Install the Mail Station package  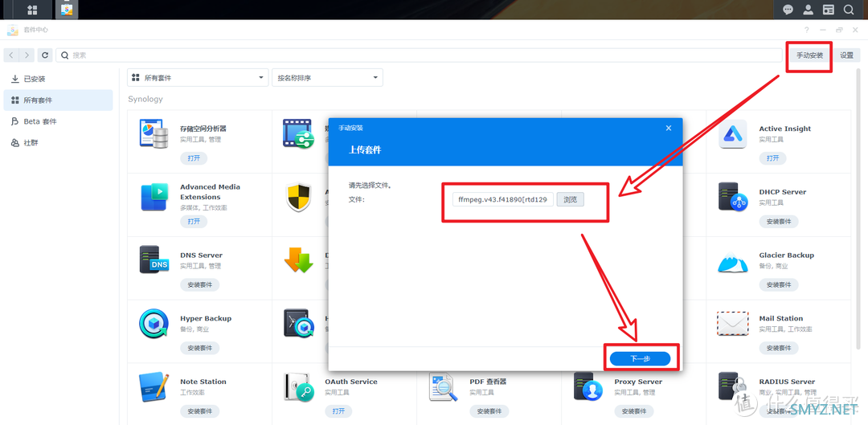point(779,348)
